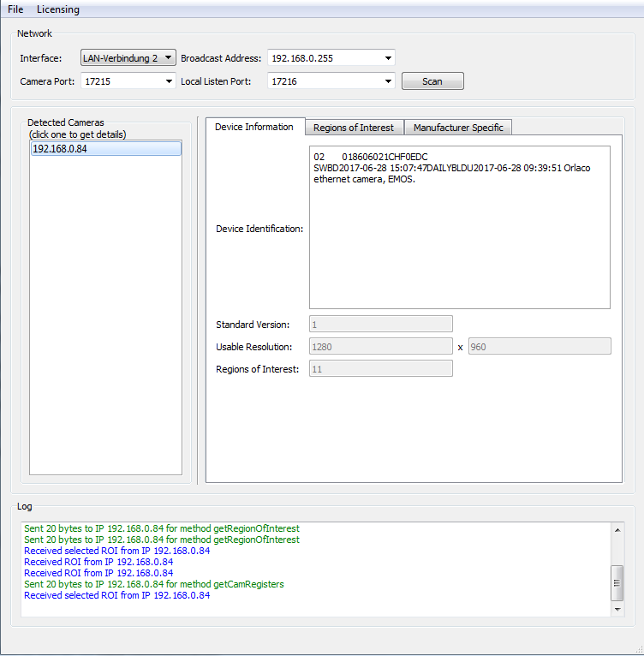644x656 pixels.
Task: Click the getCamRegisters log entry
Action: [154, 584]
